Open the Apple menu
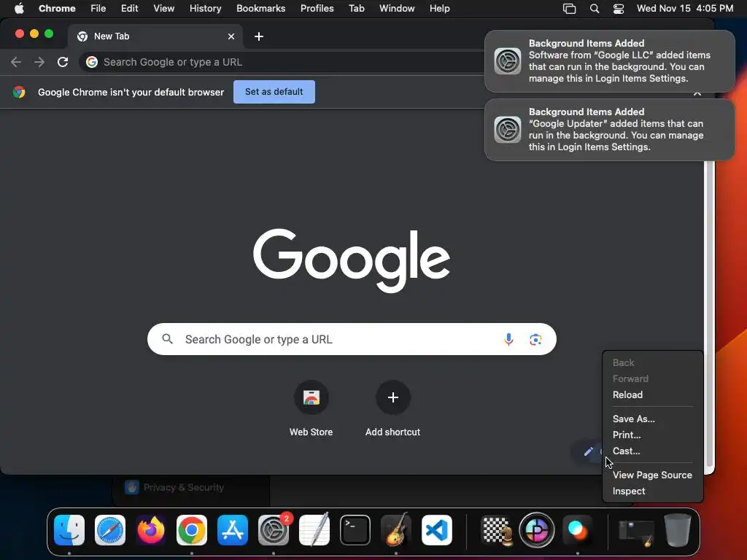Screen dimensions: 747x560 pos(19,9)
